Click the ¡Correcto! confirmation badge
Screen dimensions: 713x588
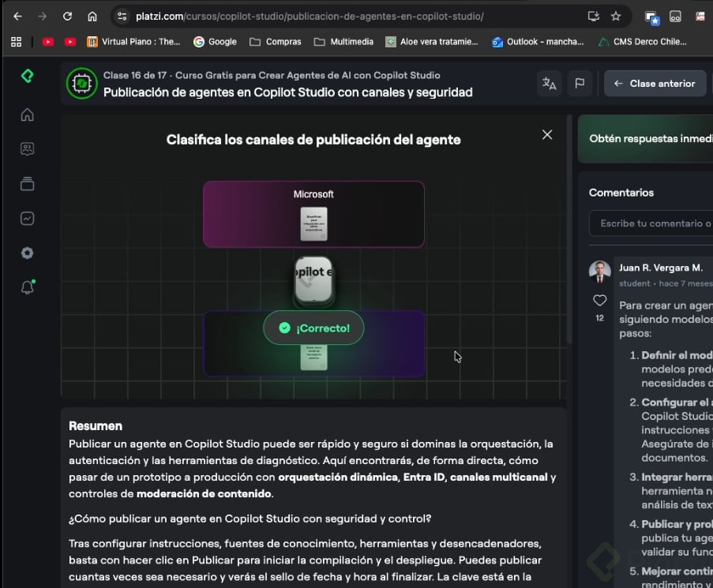click(x=313, y=328)
